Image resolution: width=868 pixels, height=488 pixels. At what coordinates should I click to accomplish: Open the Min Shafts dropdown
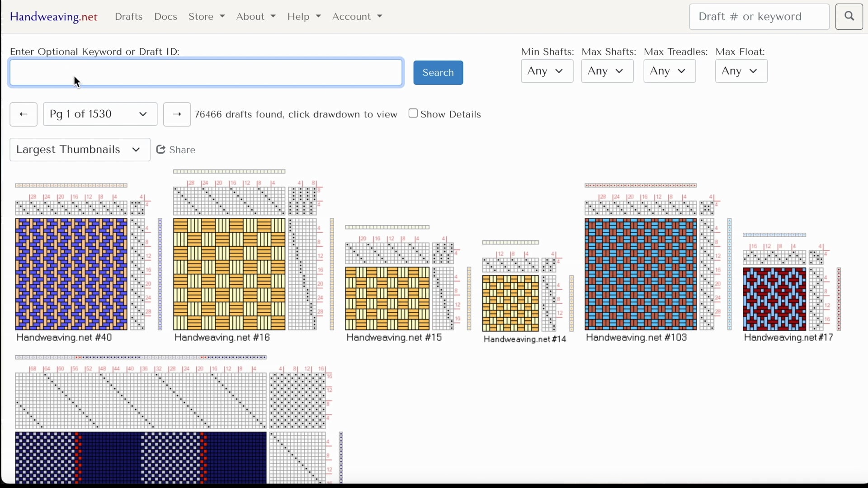[547, 71]
